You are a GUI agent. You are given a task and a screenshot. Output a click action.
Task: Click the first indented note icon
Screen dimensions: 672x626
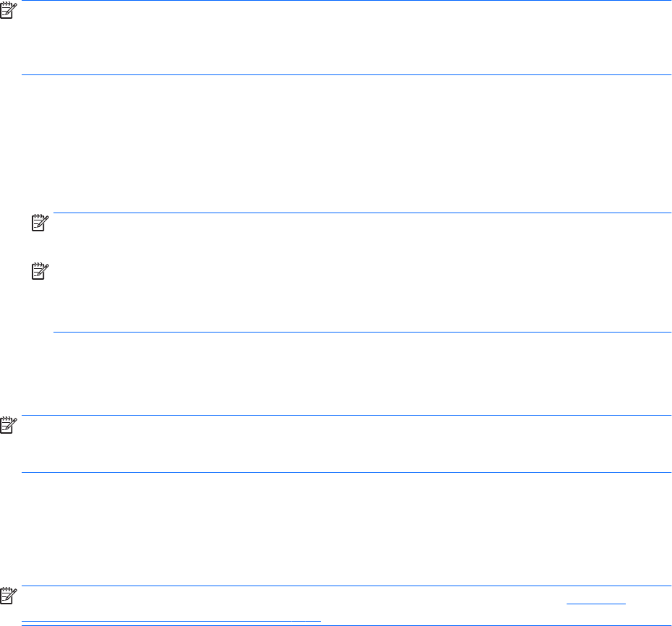click(x=38, y=226)
